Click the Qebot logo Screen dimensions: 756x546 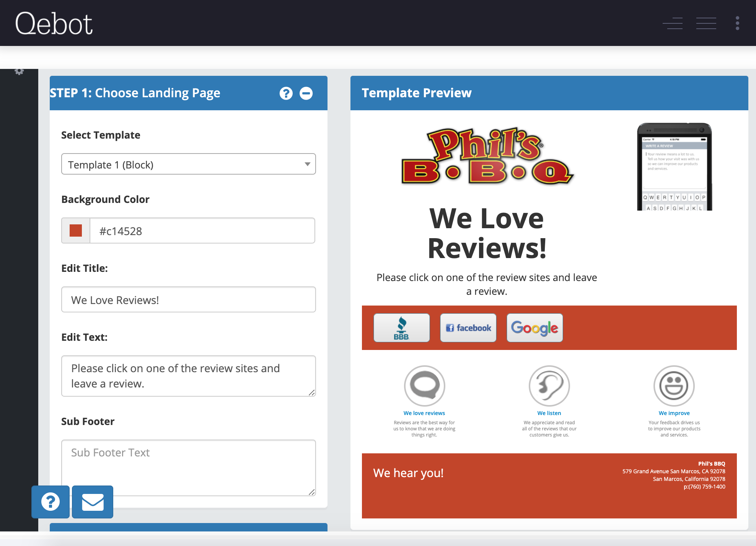pos(54,23)
